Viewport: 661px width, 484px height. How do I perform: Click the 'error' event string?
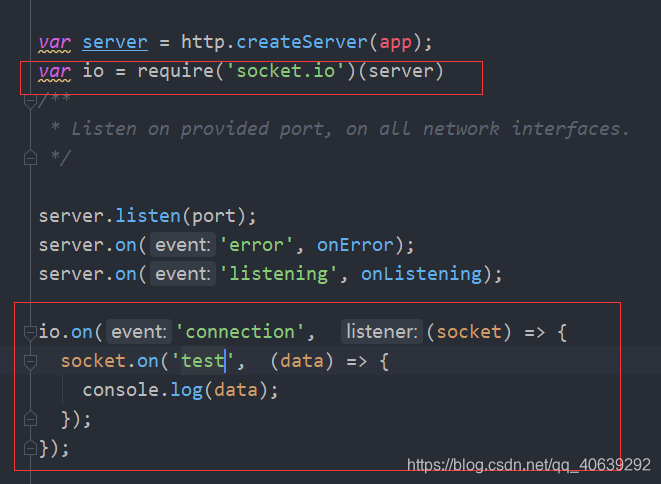[x=256, y=245]
